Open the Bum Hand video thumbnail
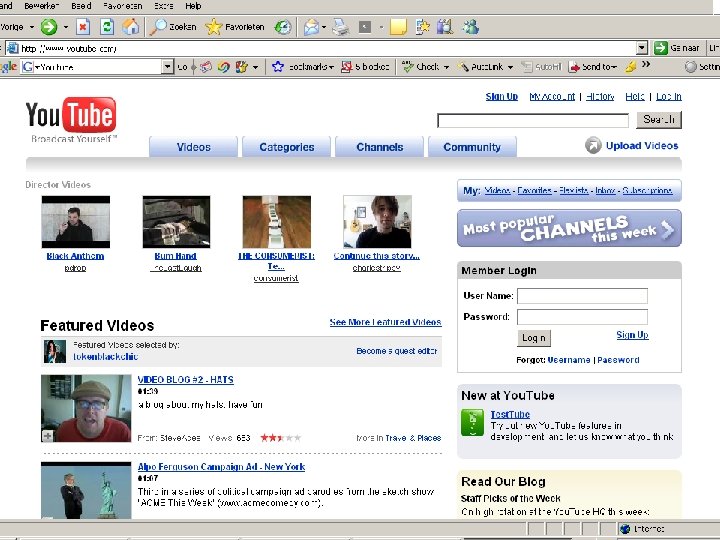The image size is (720, 540). (x=176, y=222)
